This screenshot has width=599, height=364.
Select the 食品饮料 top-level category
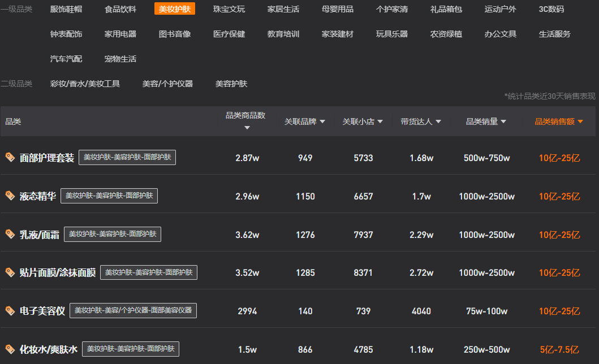pos(120,9)
